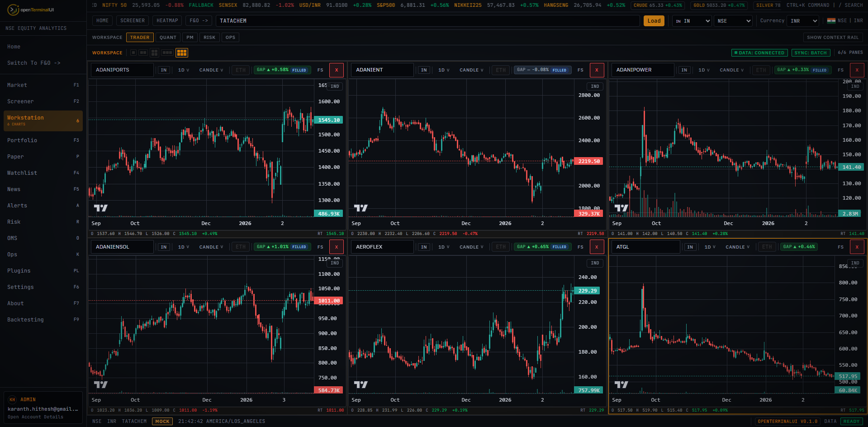
Task: Open fullscreen FS for AEROFLEX chart
Action: [580, 247]
